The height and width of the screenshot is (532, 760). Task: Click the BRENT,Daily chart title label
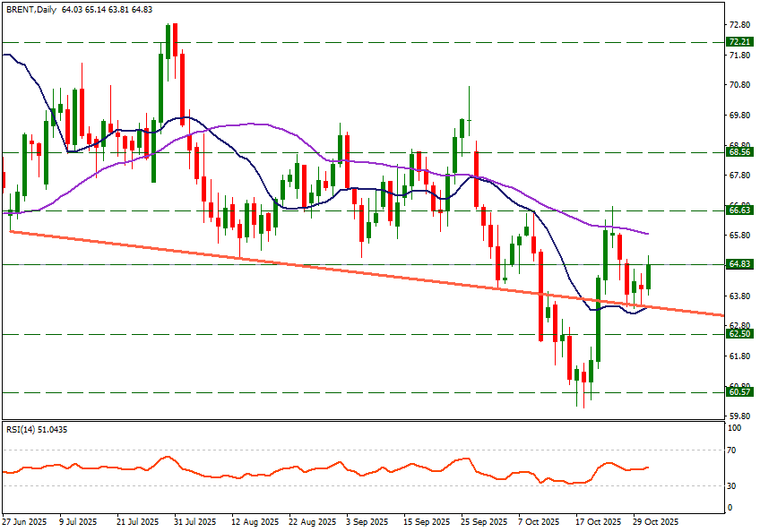coord(30,9)
